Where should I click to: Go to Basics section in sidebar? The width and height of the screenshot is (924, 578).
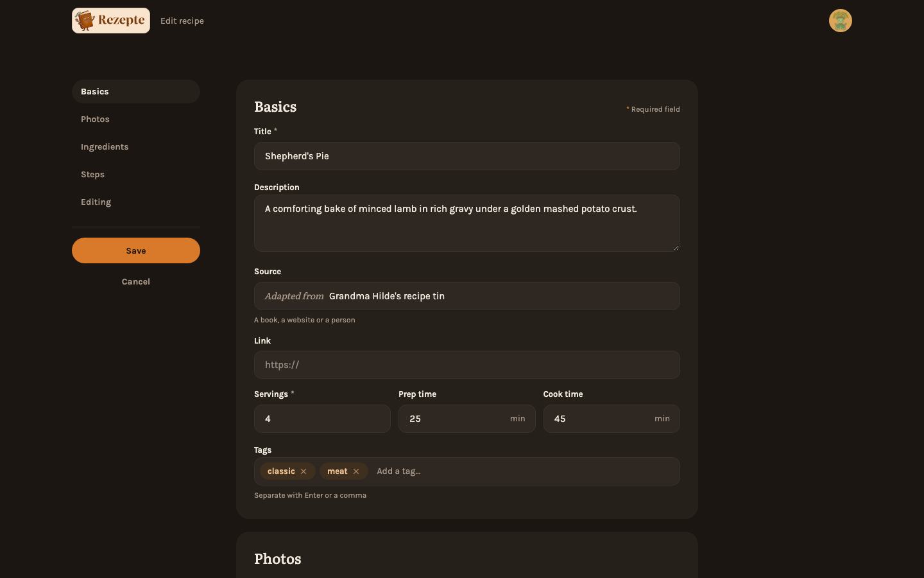tap(136, 92)
